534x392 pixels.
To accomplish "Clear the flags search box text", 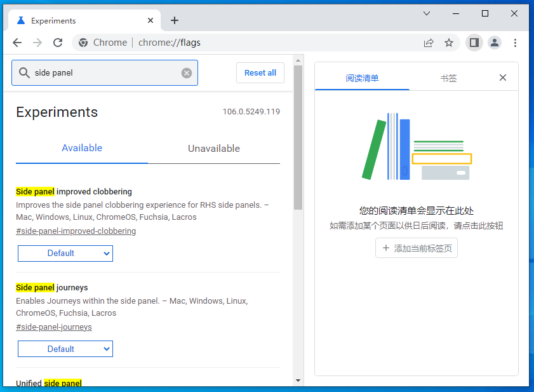I will 186,73.
